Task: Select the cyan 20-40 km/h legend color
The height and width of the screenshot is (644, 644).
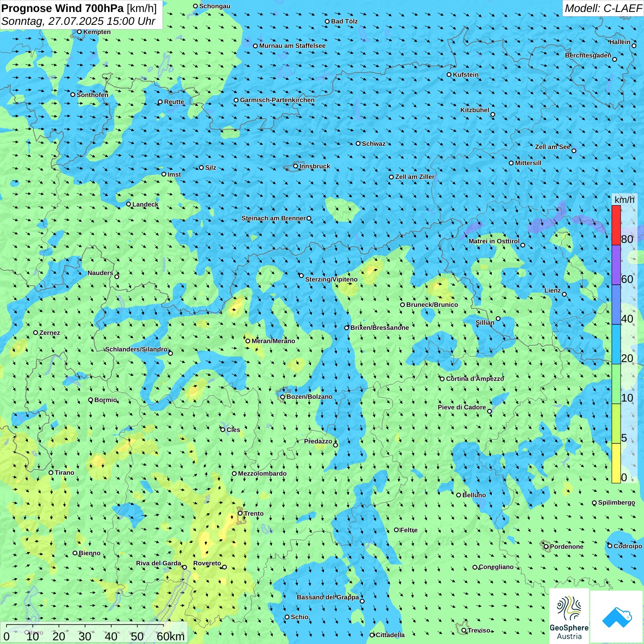Action: (x=616, y=345)
